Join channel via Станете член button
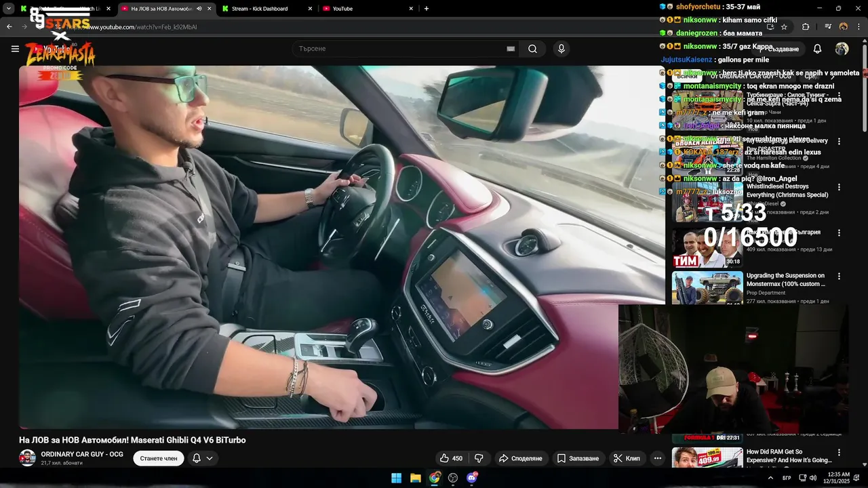Image resolution: width=868 pixels, height=488 pixels. [x=159, y=458]
